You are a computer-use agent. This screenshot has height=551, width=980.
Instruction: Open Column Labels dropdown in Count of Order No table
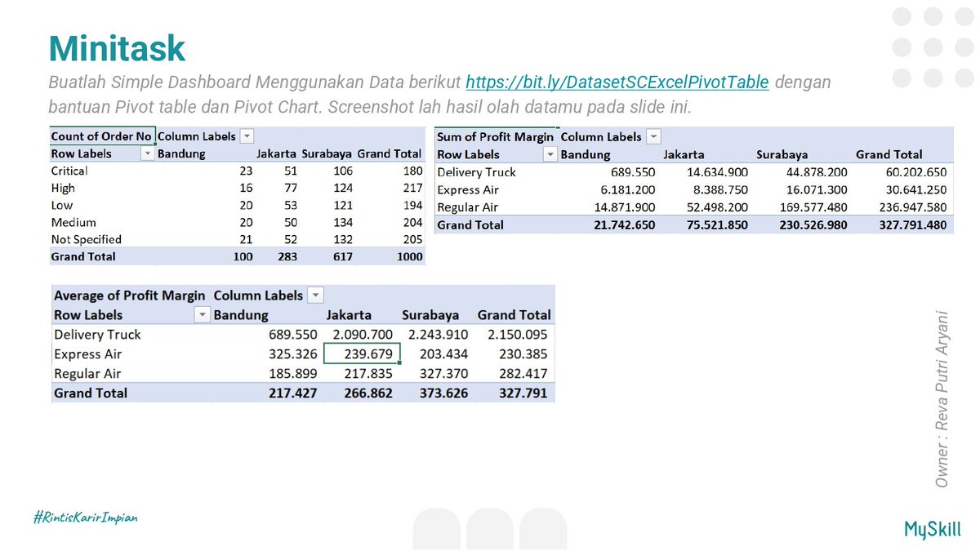(x=247, y=136)
